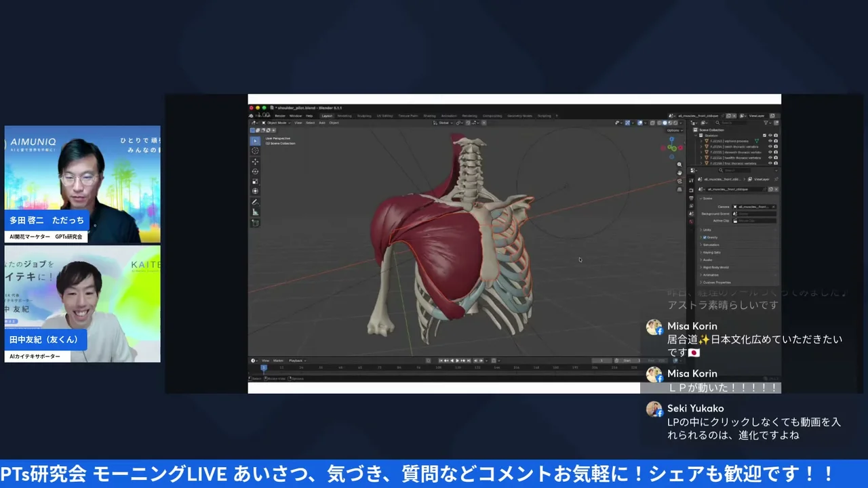Select wireframe viewport shading mode

click(x=659, y=123)
